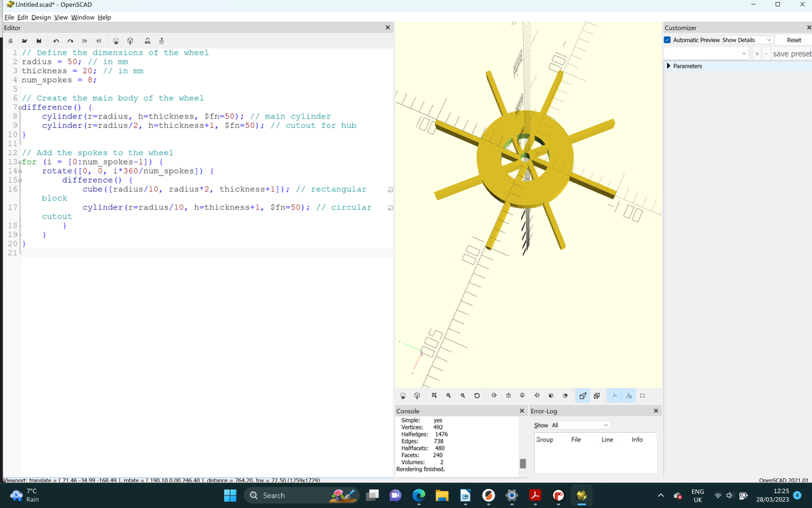The height and width of the screenshot is (508, 812).
Task: Open the Window menu
Action: pos(83,17)
